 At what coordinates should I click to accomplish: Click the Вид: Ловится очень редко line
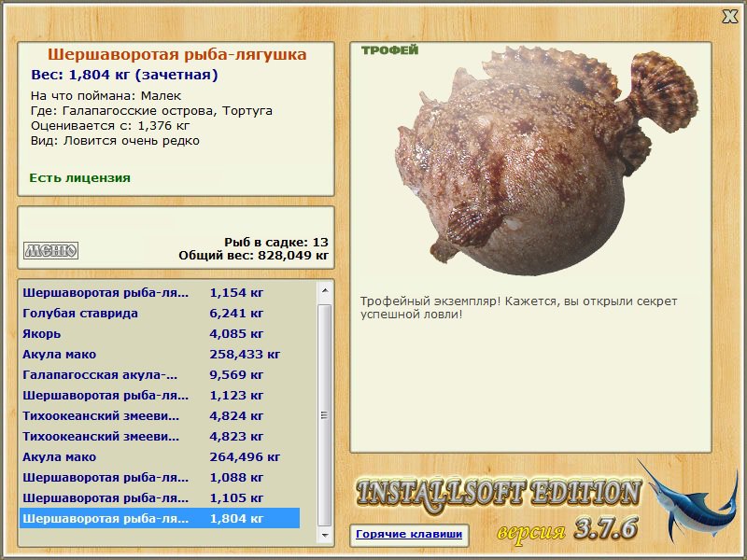pyautogui.click(x=115, y=141)
